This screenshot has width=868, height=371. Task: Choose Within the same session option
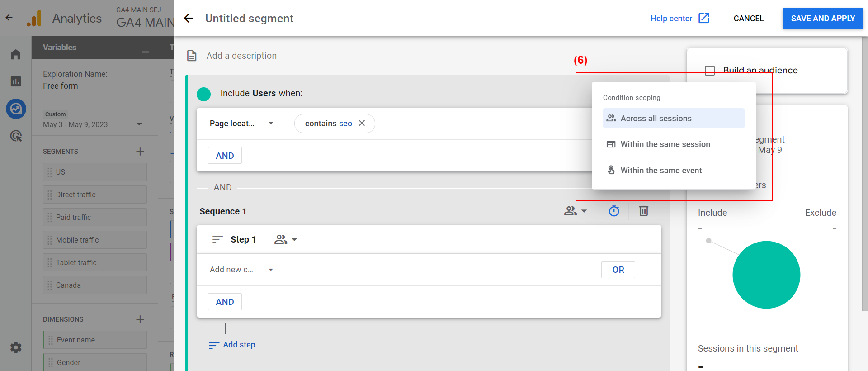(x=674, y=144)
